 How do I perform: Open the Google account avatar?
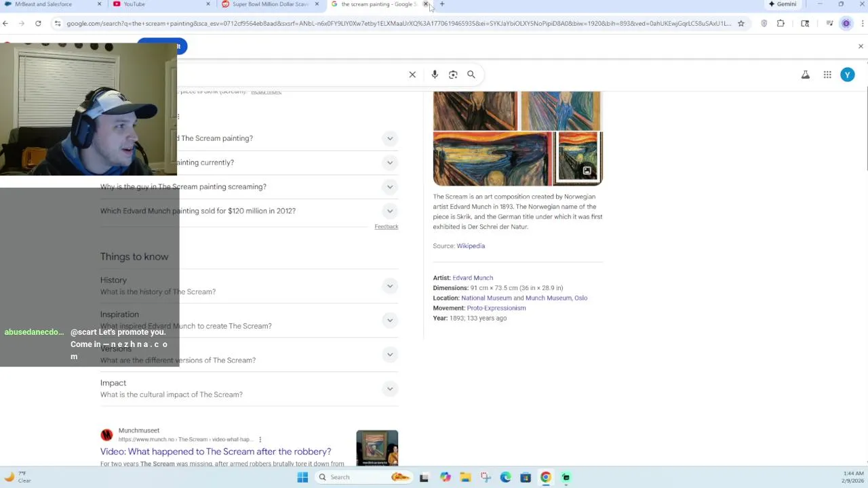pyautogui.click(x=848, y=75)
